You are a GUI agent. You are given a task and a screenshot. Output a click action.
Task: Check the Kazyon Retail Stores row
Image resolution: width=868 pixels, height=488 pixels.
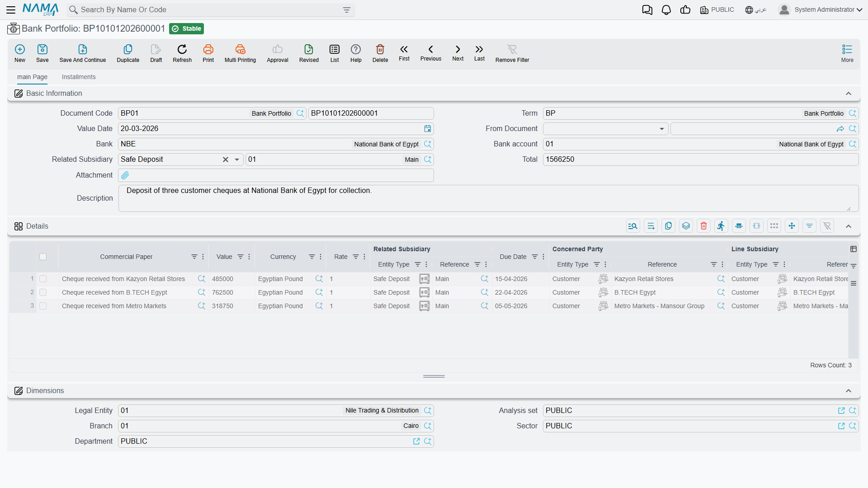click(x=43, y=279)
